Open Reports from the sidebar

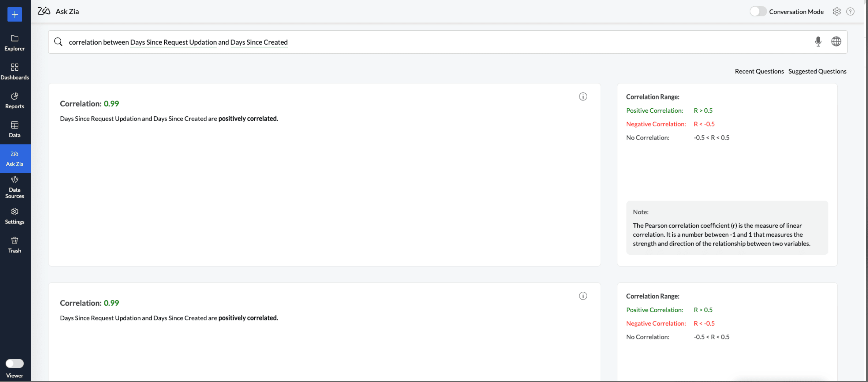pyautogui.click(x=14, y=100)
